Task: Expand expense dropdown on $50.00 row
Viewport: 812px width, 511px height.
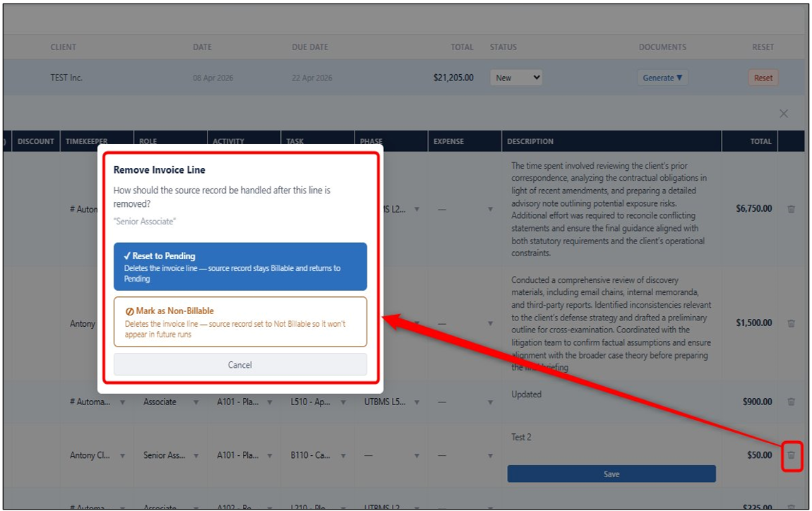Action: 491,456
